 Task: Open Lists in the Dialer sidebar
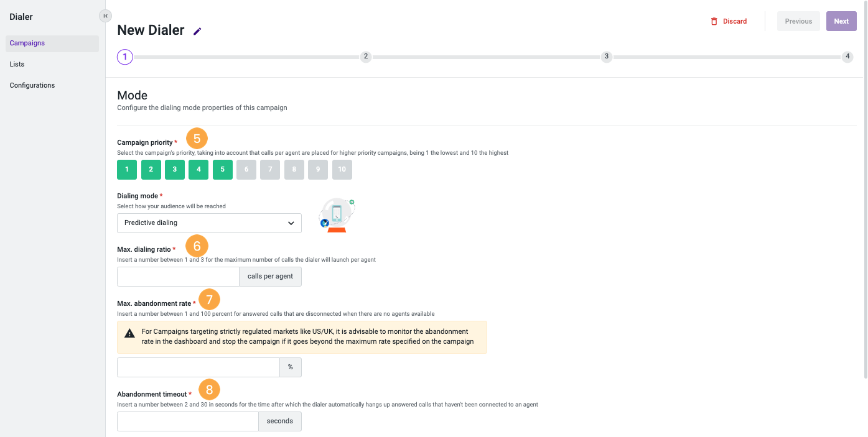pos(17,64)
